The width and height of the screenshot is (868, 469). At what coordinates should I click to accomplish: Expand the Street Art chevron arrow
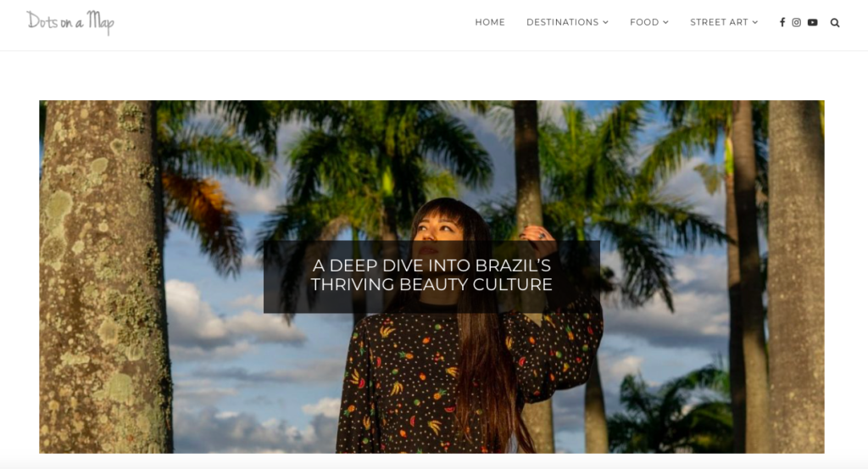pyautogui.click(x=755, y=22)
